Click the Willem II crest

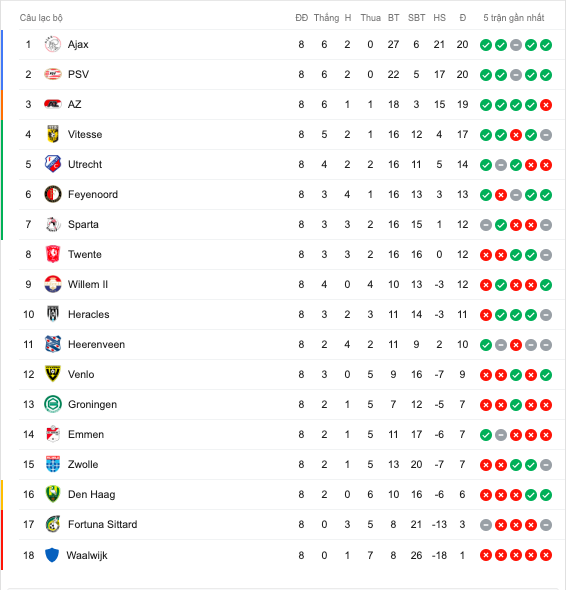53,284
